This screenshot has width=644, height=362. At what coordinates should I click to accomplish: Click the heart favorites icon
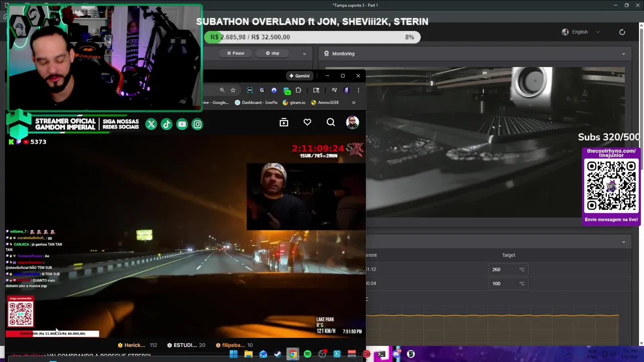307,122
